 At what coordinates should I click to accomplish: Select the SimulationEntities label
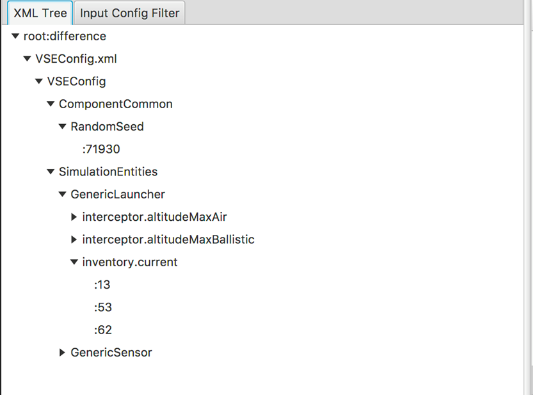tap(108, 172)
